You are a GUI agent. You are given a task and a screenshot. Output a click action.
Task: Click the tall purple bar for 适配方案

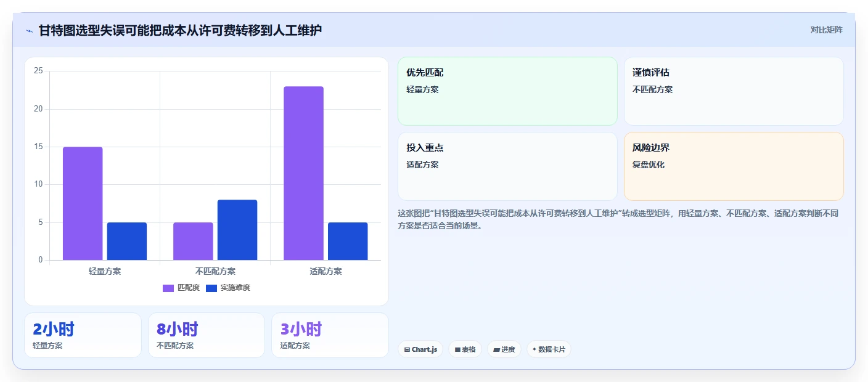point(303,173)
